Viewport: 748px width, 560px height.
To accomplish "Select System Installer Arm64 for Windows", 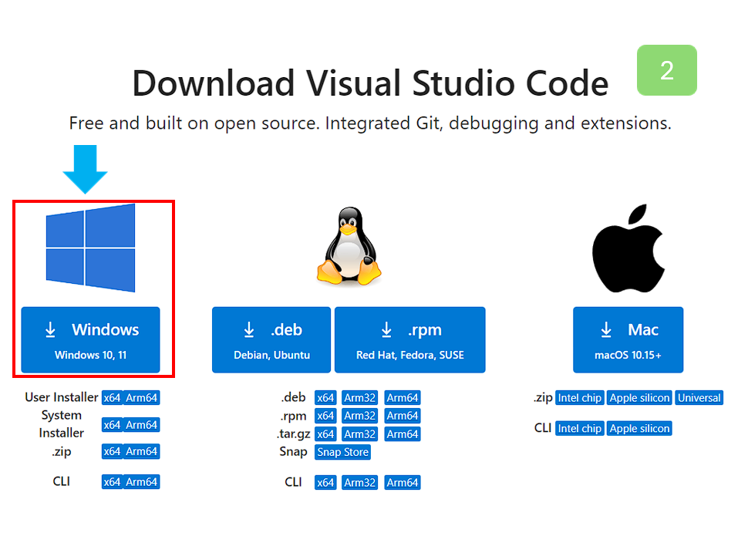I will 142,424.
